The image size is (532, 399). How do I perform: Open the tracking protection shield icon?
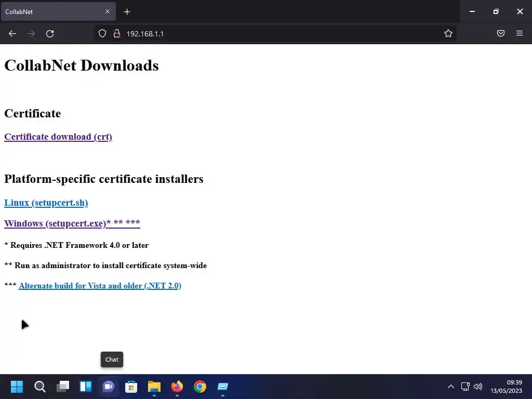(x=102, y=34)
